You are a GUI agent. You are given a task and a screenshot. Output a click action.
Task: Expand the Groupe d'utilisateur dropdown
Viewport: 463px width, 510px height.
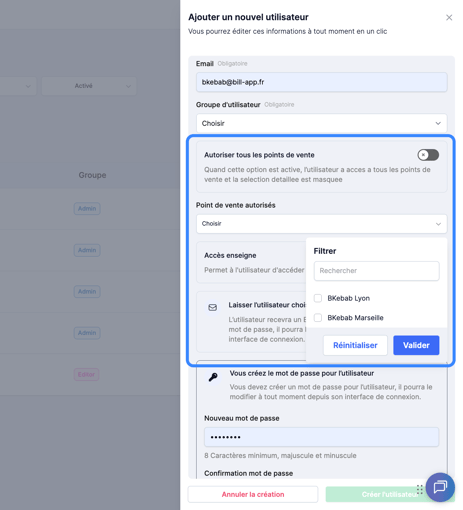[321, 123]
